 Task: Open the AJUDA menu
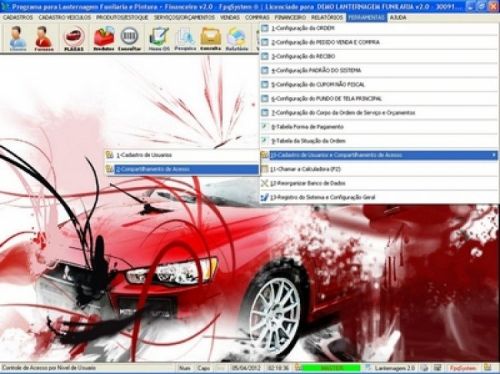[x=398, y=17]
